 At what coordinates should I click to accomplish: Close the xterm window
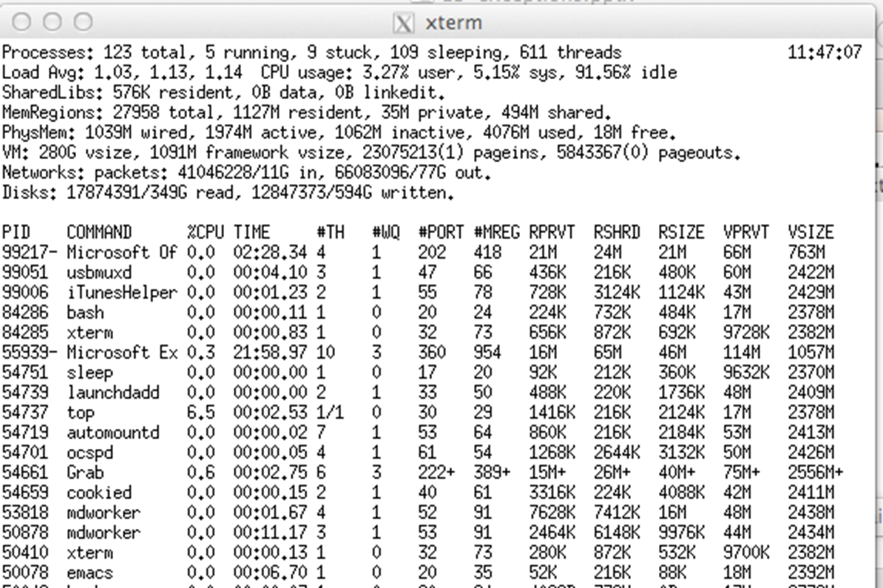(21, 23)
